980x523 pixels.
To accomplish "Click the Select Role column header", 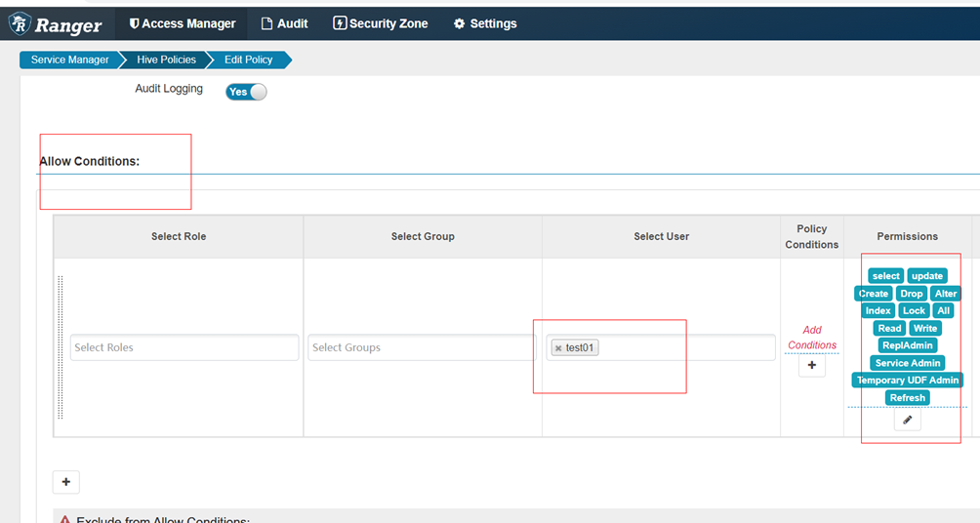I will click(x=179, y=236).
